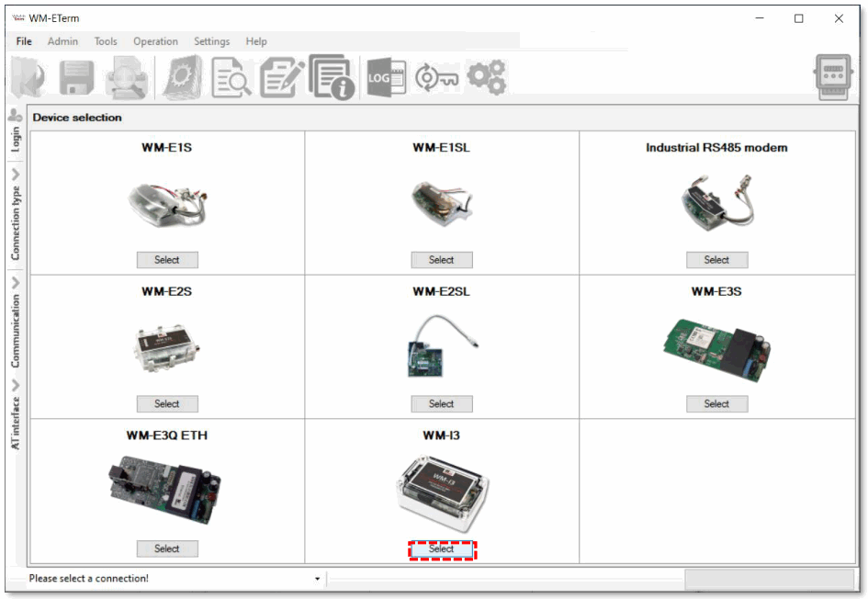This screenshot has height=599, width=868.
Task: Select the Industrial RS485 modem
Action: point(716,260)
